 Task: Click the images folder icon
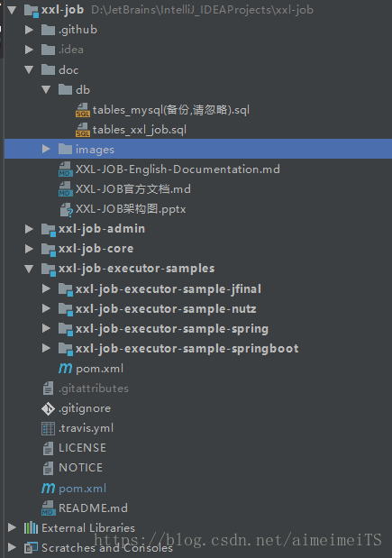click(65, 149)
